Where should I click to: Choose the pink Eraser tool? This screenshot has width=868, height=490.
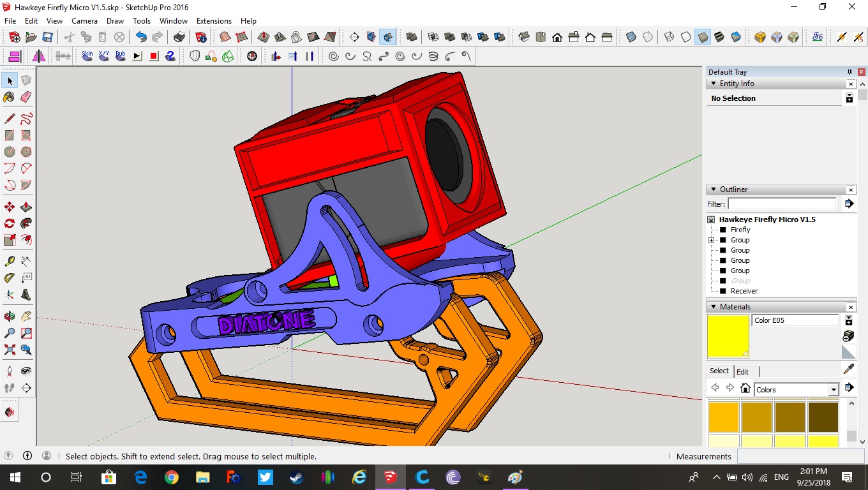(26, 97)
